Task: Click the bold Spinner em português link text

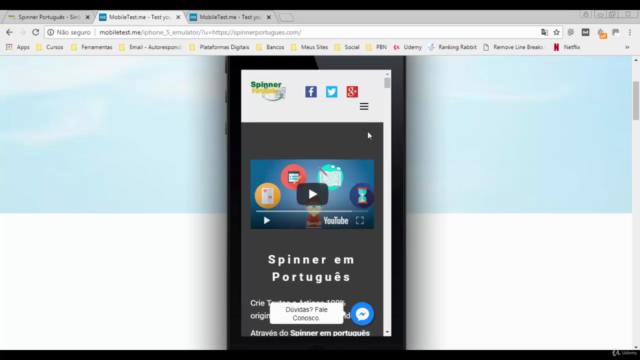Action: pyautogui.click(x=330, y=333)
